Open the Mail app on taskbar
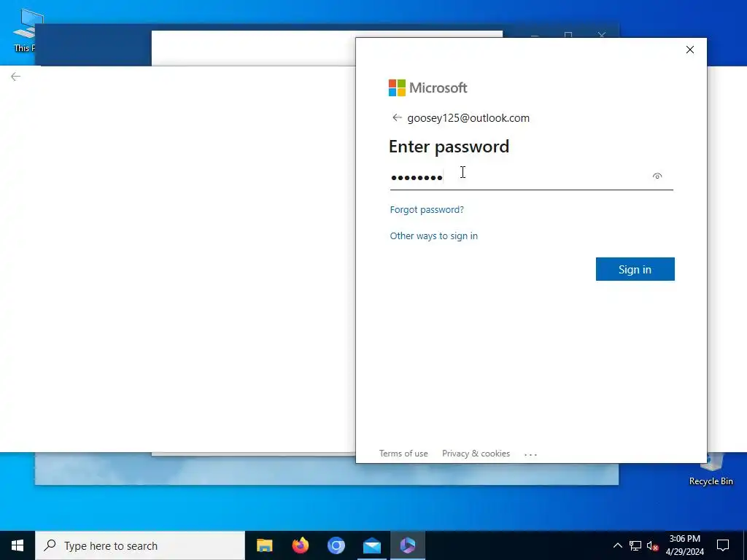Image resolution: width=747 pixels, height=560 pixels. [x=371, y=545]
